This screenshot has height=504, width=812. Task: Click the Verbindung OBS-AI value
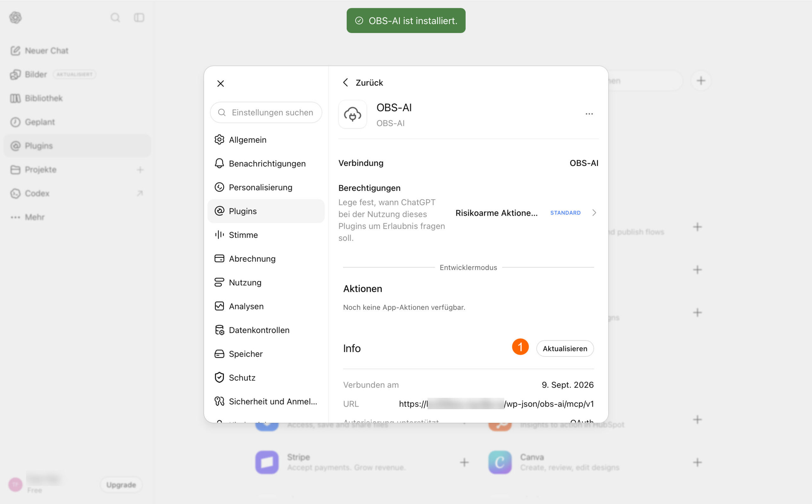coord(584,163)
